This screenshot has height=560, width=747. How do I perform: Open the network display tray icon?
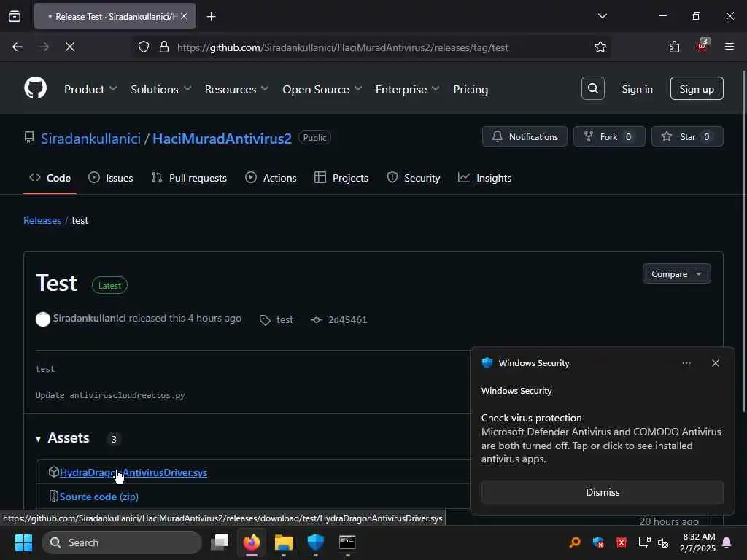644,542
